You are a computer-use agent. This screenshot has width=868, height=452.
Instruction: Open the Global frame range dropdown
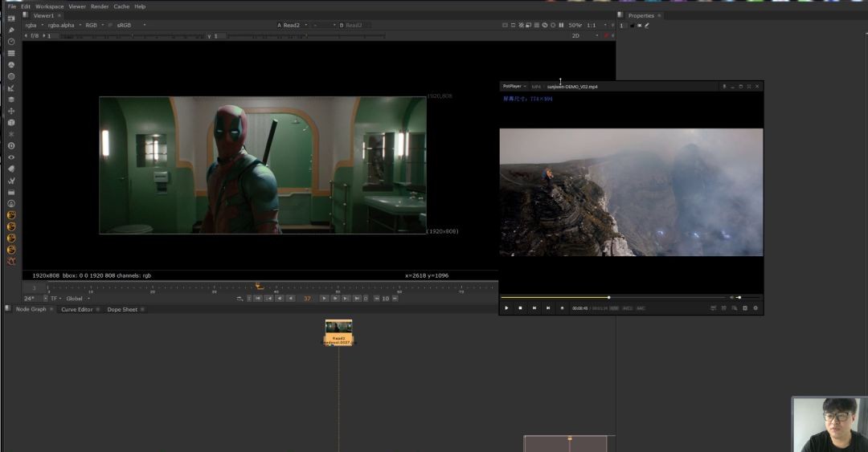click(77, 298)
